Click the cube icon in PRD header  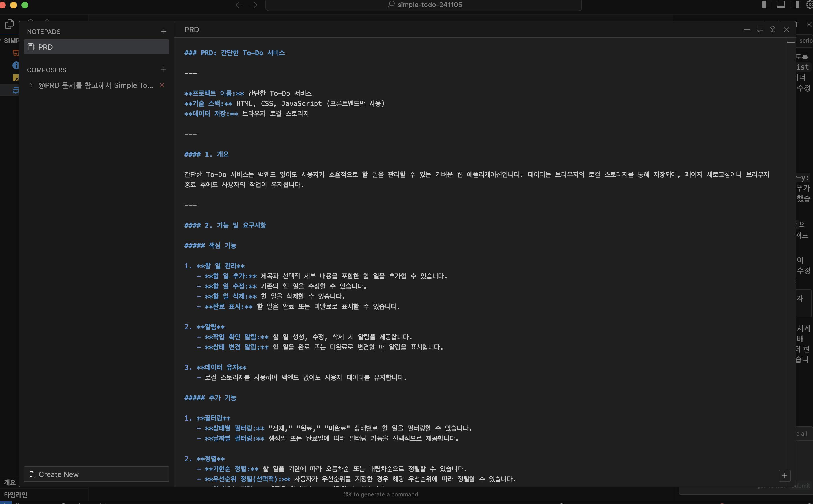tap(772, 29)
